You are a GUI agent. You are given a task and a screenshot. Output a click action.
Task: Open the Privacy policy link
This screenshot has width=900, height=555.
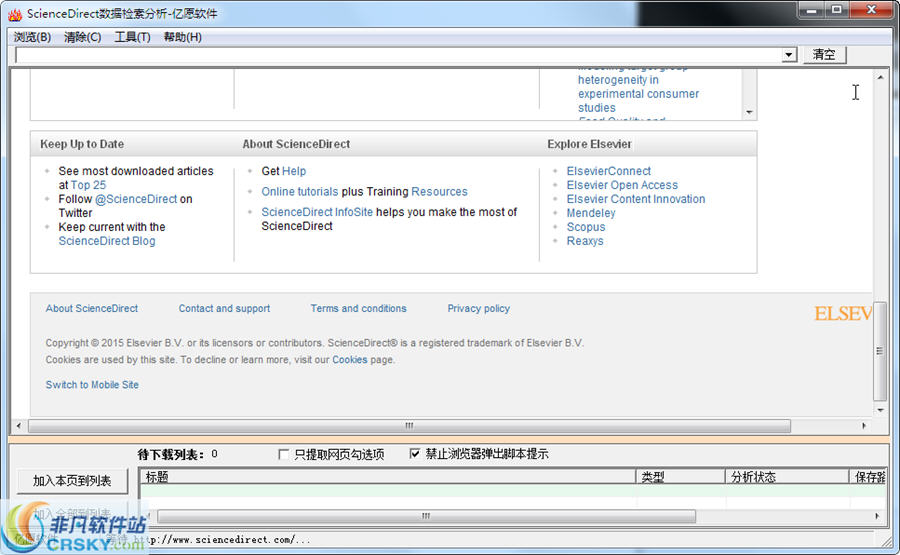(x=479, y=308)
